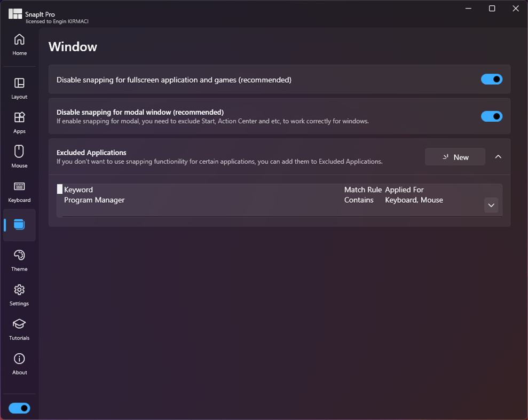This screenshot has width=528, height=420.
Task: Select the Layout sidebar icon
Action: 19,84
